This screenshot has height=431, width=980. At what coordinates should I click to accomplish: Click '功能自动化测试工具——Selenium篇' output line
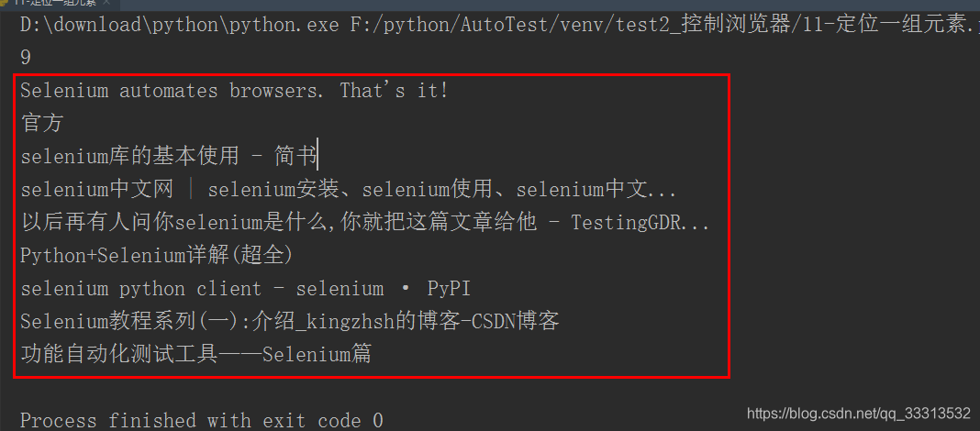point(195,355)
